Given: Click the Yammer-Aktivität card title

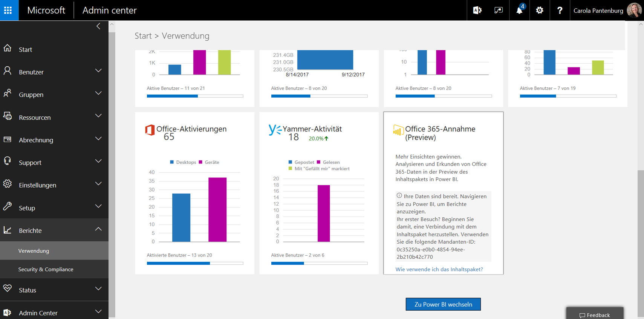Looking at the screenshot, I should (312, 129).
